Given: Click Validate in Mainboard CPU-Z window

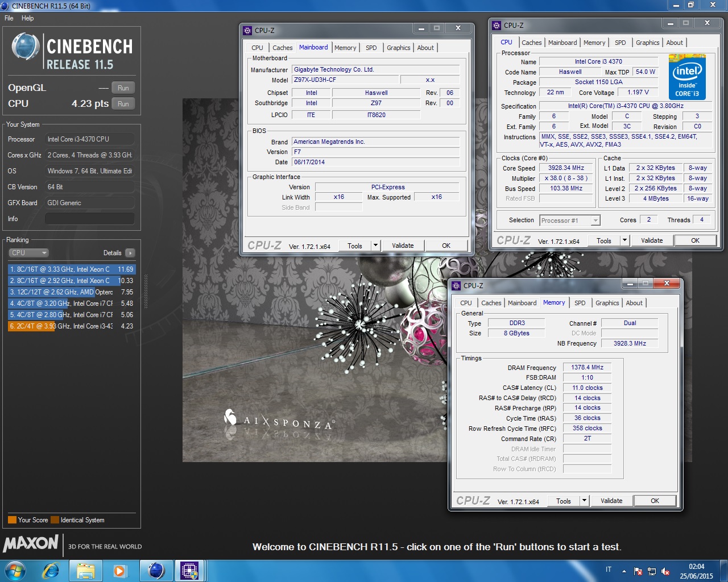Looking at the screenshot, I should (x=403, y=246).
